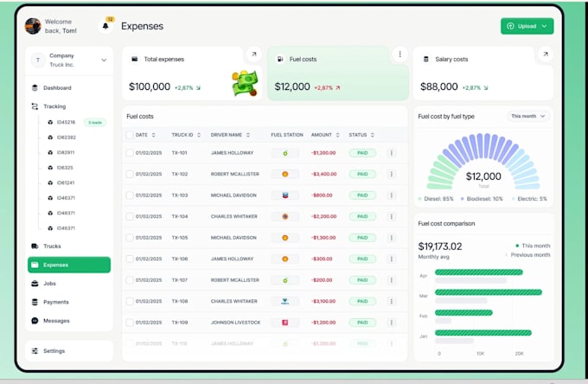Click the Payments icon in sidebar
The width and height of the screenshot is (588, 384).
tap(35, 302)
